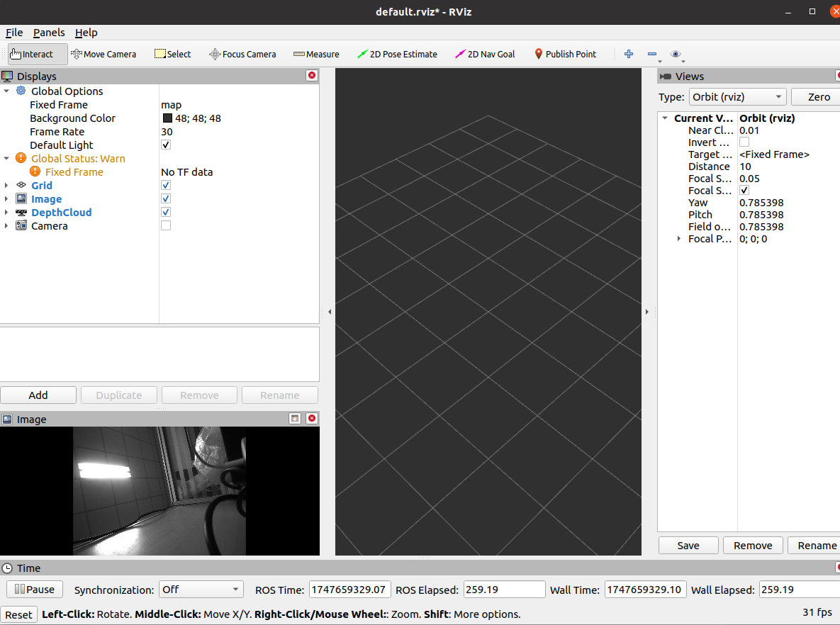840x625 pixels.
Task: Enable the Camera display checkbox
Action: tap(166, 225)
